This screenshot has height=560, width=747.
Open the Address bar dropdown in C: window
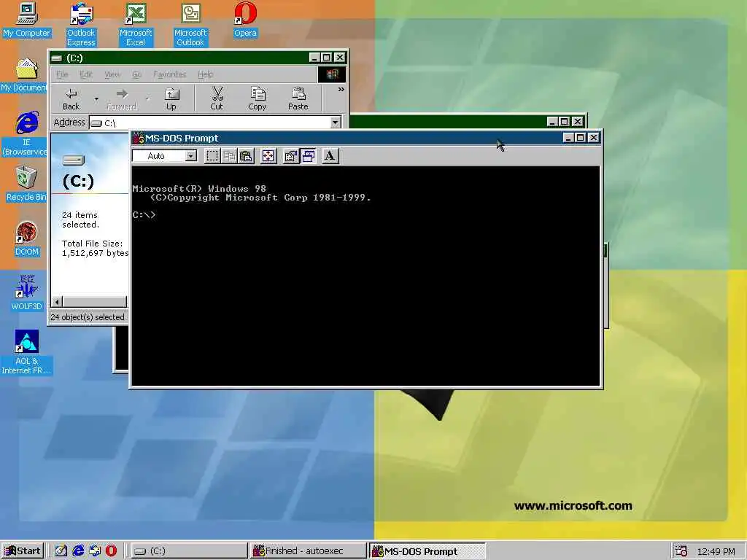tap(336, 122)
